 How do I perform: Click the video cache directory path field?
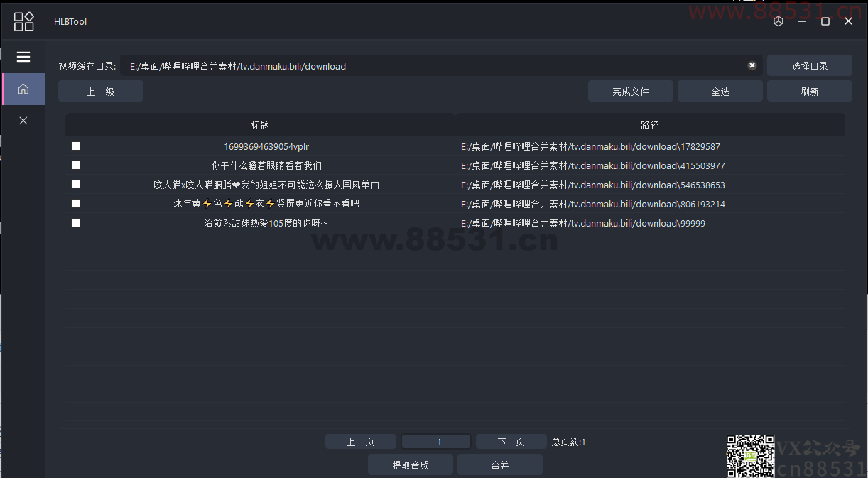click(x=441, y=65)
